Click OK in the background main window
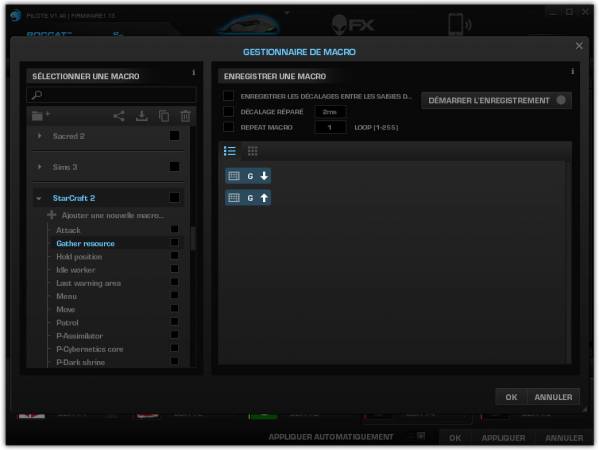599x450 pixels. pos(455,437)
